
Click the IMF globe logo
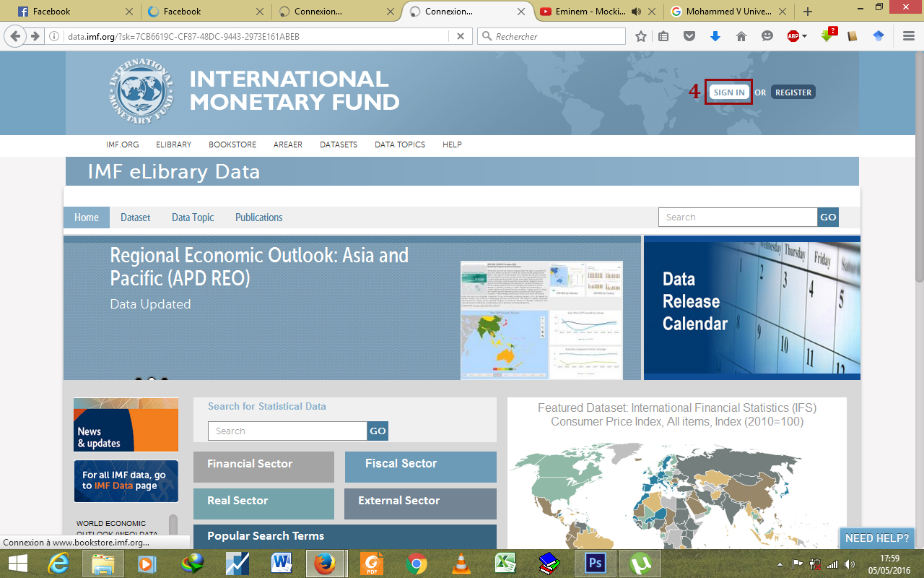tap(141, 92)
